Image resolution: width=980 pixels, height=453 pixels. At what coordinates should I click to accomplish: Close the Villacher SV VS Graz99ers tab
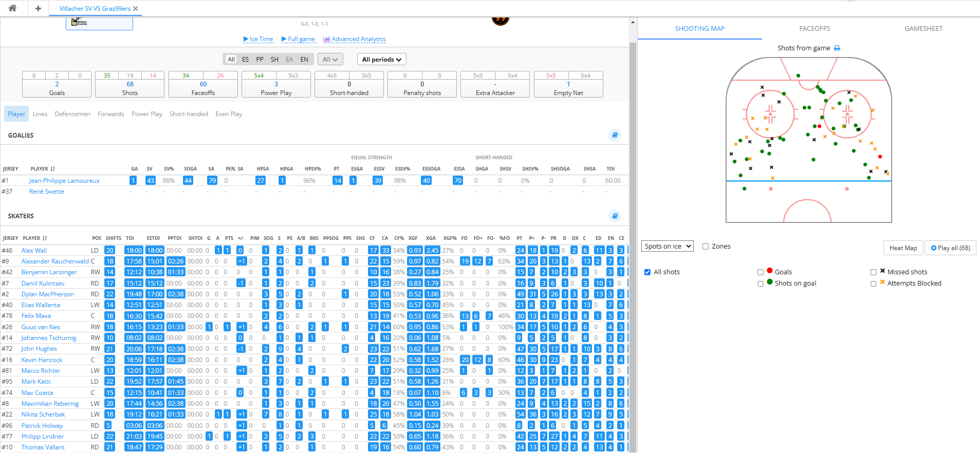(x=136, y=9)
